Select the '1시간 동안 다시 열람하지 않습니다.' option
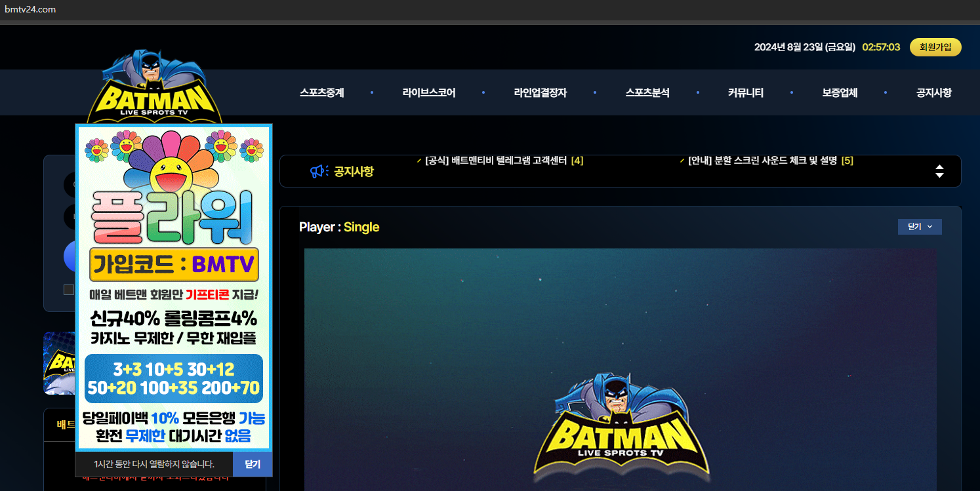Viewport: 980px width, 491px height. point(154,464)
